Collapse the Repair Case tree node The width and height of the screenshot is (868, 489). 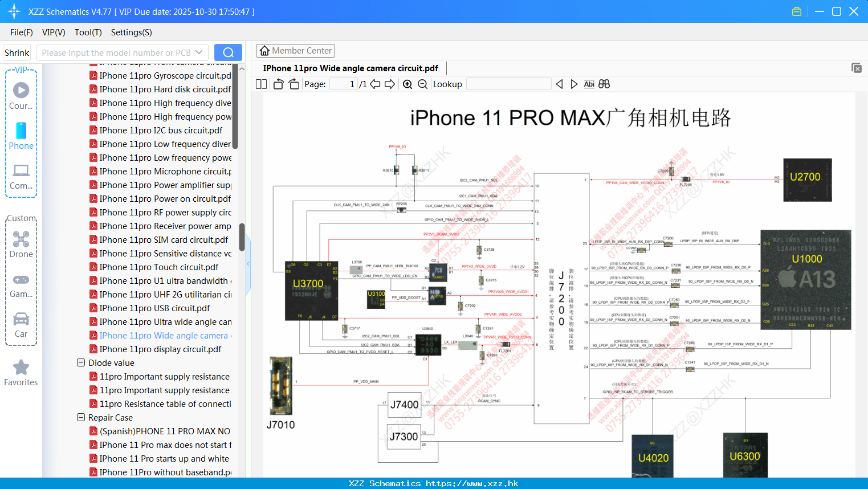tap(81, 417)
